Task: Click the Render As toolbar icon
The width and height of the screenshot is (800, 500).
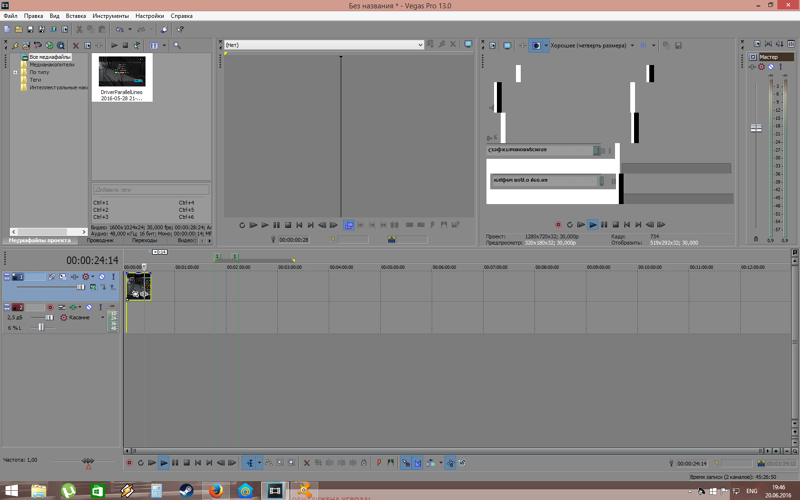Action: point(53,30)
